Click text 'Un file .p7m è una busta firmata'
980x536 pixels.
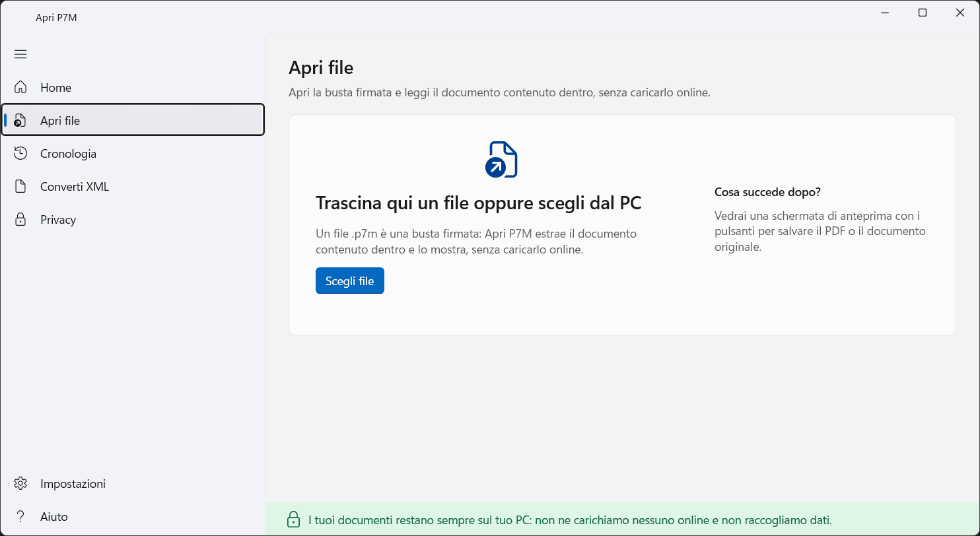point(398,234)
